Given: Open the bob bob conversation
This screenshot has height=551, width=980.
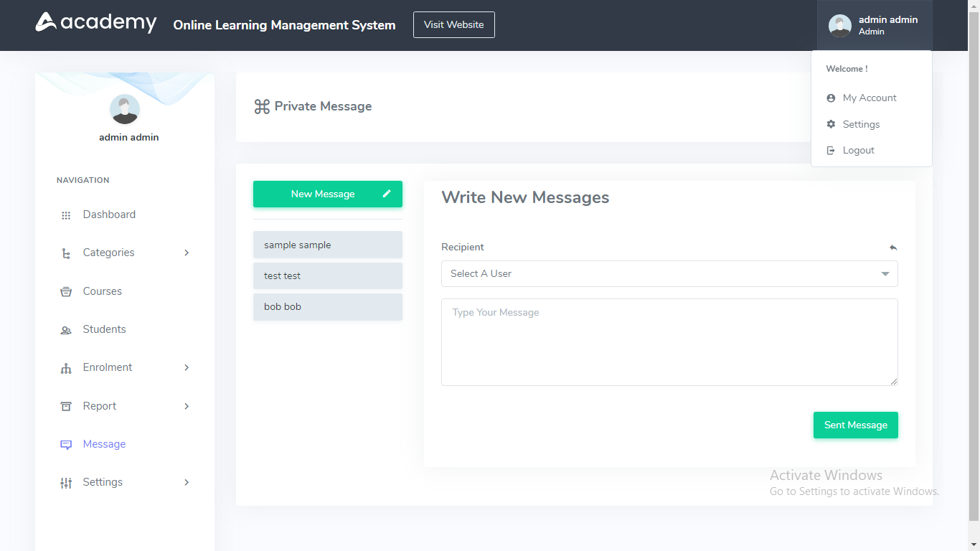Looking at the screenshot, I should coord(327,306).
